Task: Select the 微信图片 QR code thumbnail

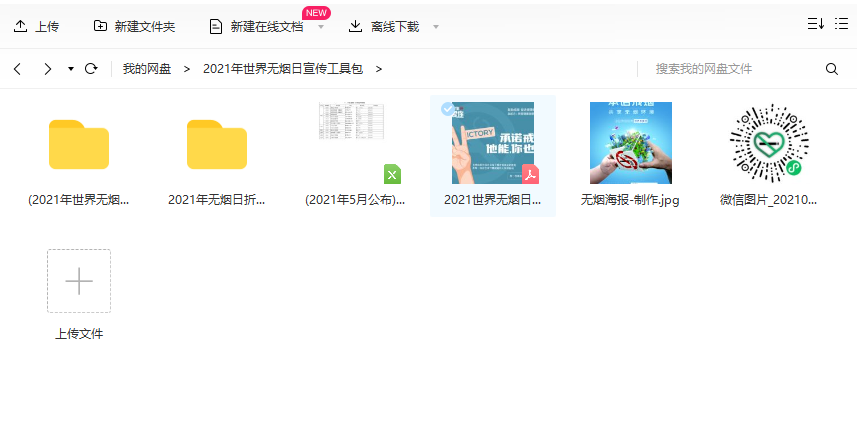Action: click(768, 143)
